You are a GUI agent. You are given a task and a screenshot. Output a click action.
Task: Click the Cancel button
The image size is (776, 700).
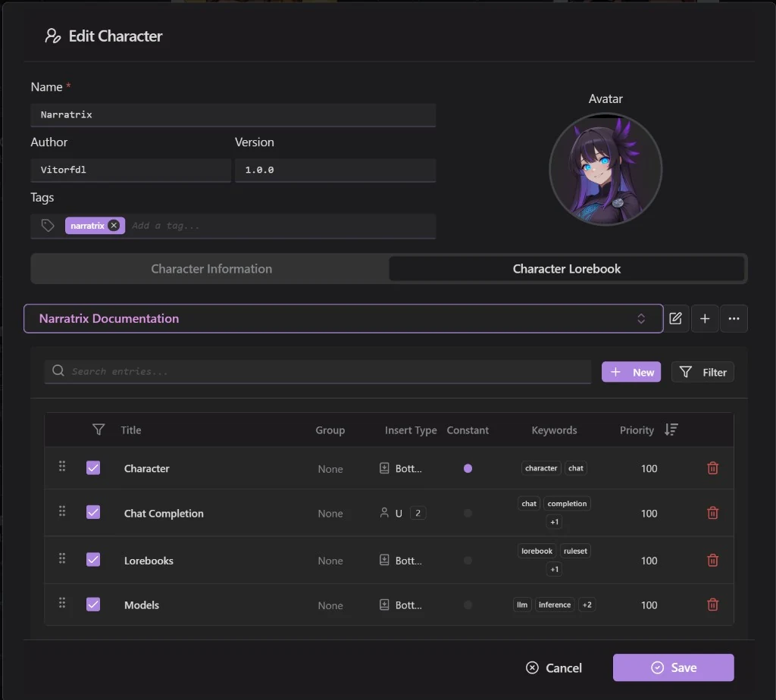pos(554,668)
